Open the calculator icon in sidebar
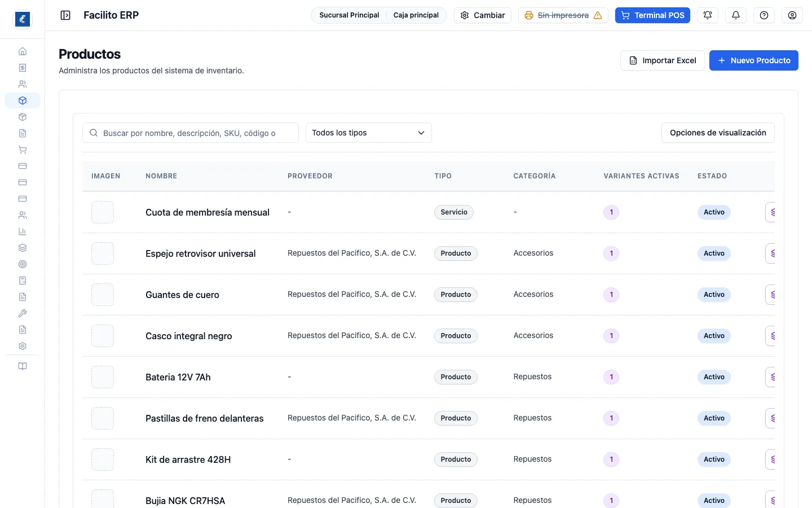 click(23, 281)
